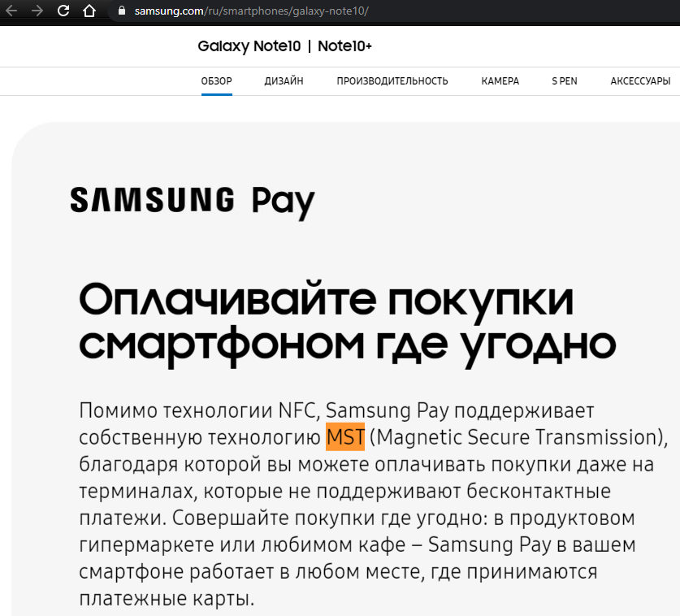
Task: Click the padlock site security icon
Action: 122,11
